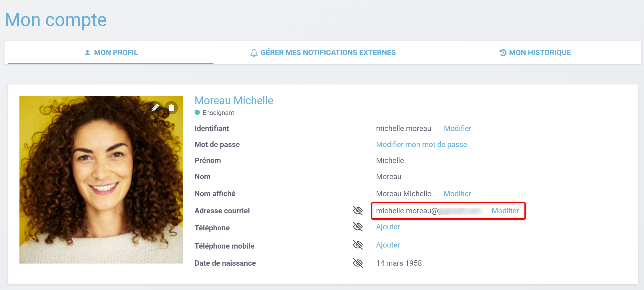
Task: Toggle visibility eye for Date de naissance
Action: point(358,263)
